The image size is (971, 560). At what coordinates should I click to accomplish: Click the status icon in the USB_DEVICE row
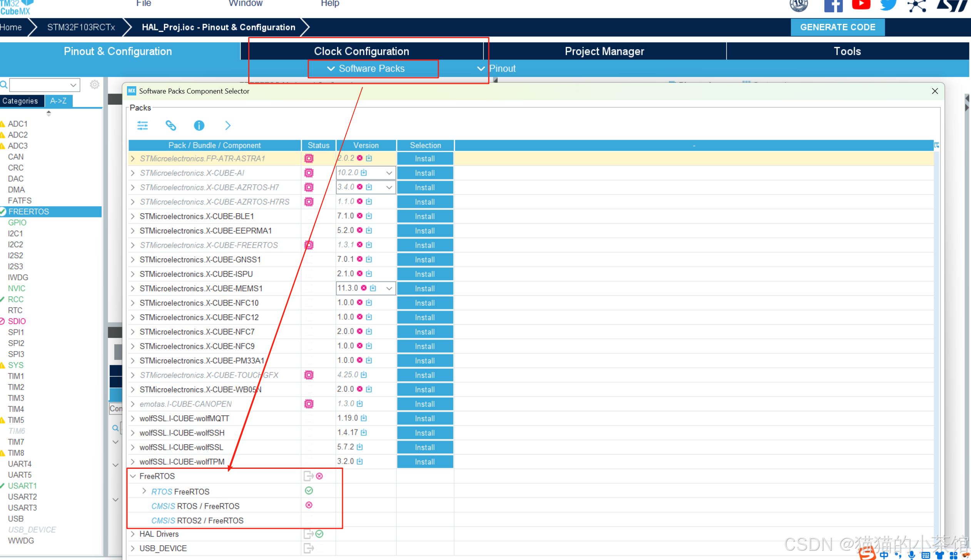(309, 548)
